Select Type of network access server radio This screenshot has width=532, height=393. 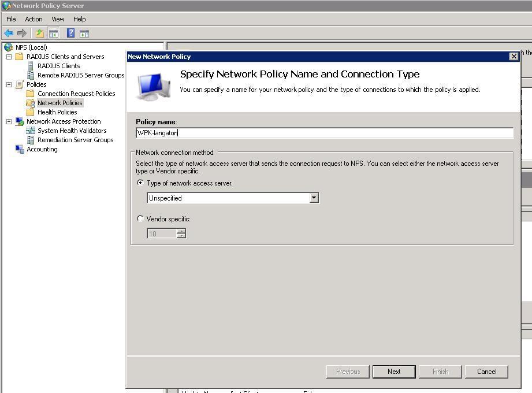140,183
